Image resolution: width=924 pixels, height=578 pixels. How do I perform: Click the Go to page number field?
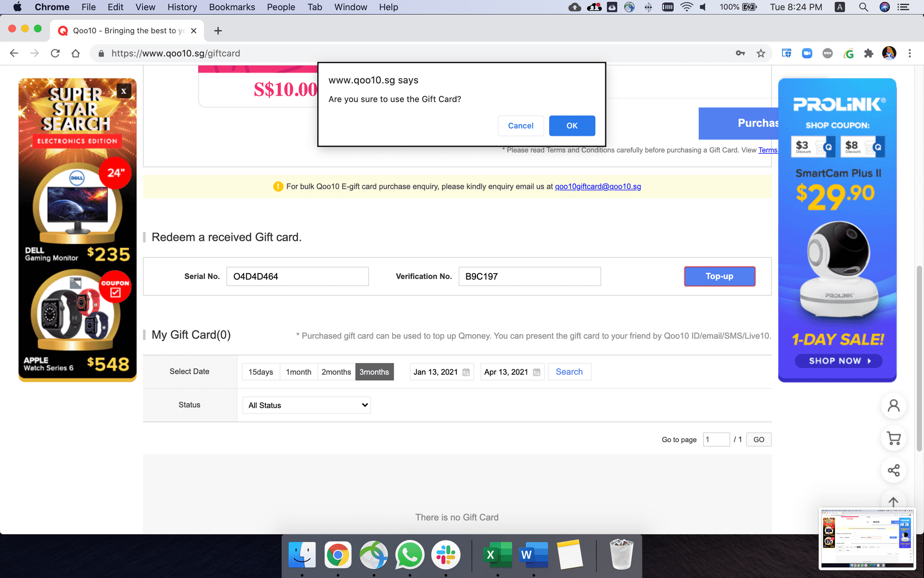716,439
